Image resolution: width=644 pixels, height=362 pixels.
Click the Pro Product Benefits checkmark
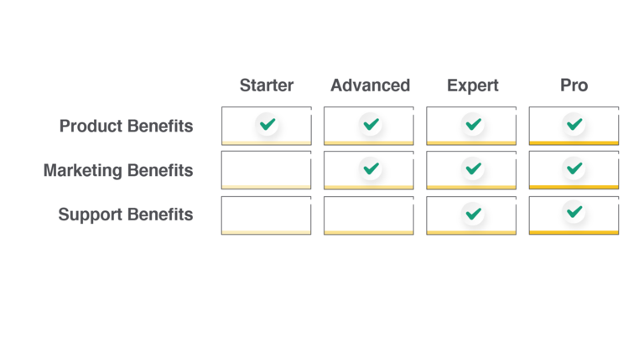point(574,124)
